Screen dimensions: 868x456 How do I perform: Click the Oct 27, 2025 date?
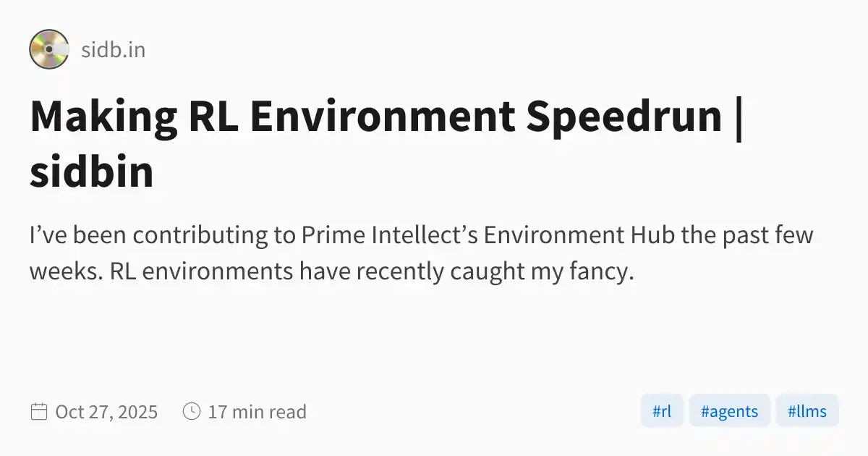tap(106, 412)
